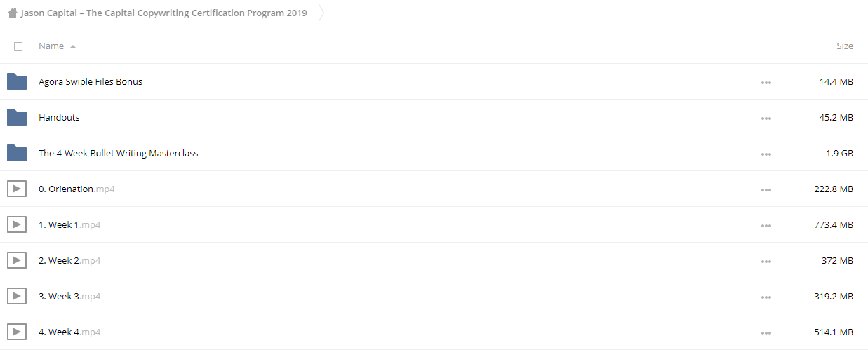Click the Handouts folder name

[x=59, y=117]
